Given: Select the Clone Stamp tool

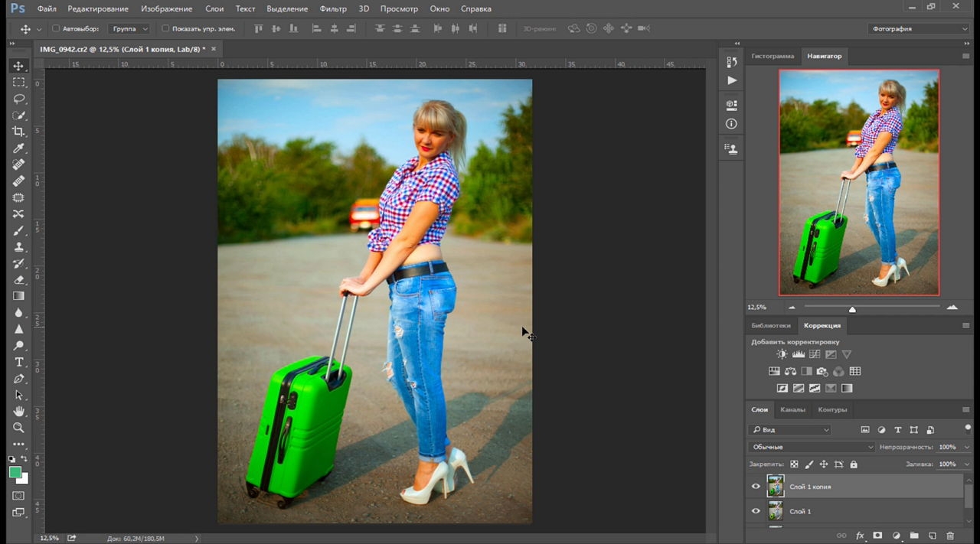Looking at the screenshot, I should pyautogui.click(x=19, y=246).
